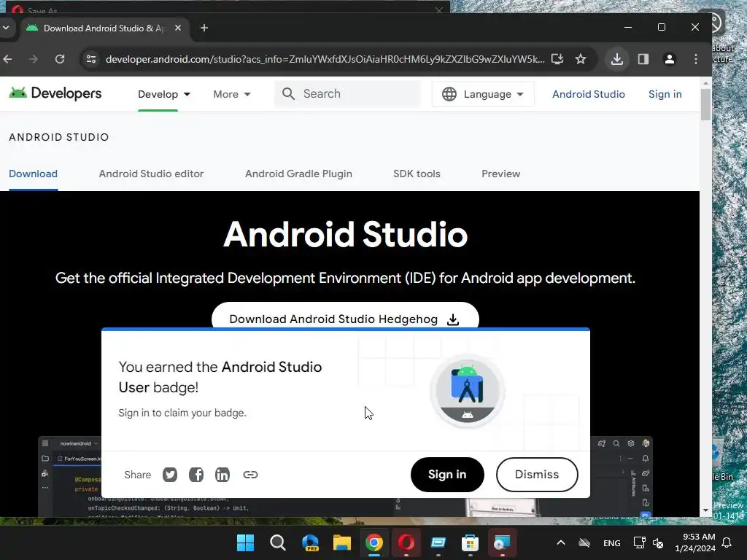Toggle Chrome side panel
The image size is (747, 560).
click(643, 59)
